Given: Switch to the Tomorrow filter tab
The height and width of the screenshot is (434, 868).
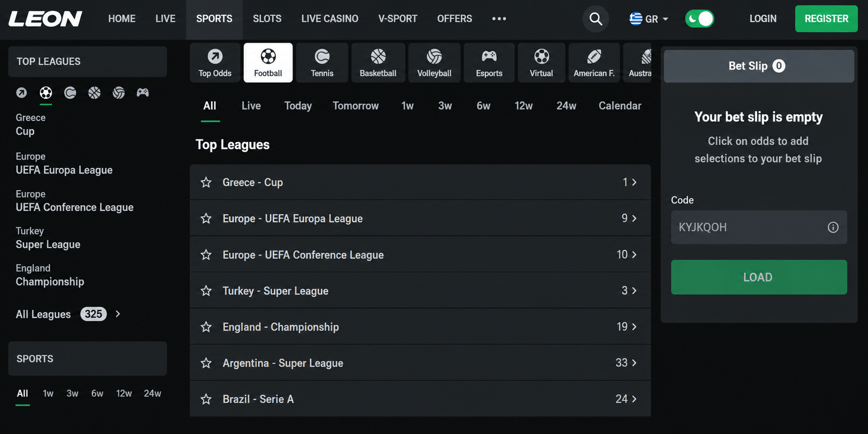Looking at the screenshot, I should (x=356, y=106).
